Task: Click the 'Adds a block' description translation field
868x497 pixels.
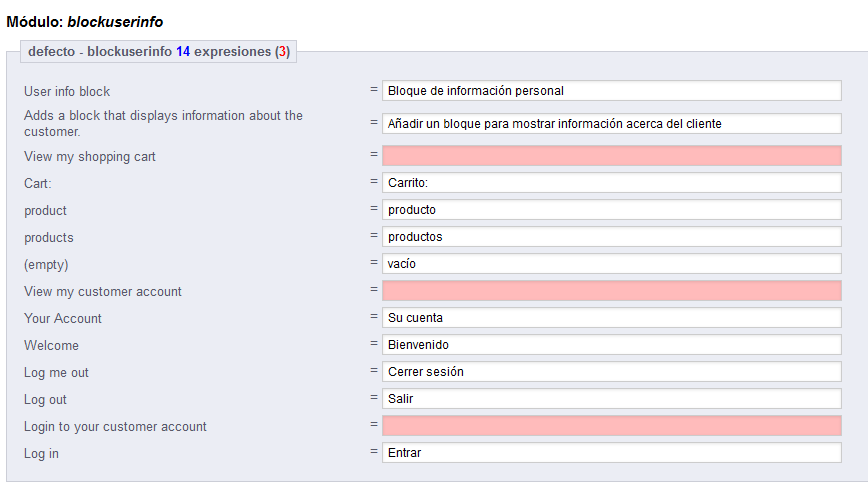Action: point(611,124)
